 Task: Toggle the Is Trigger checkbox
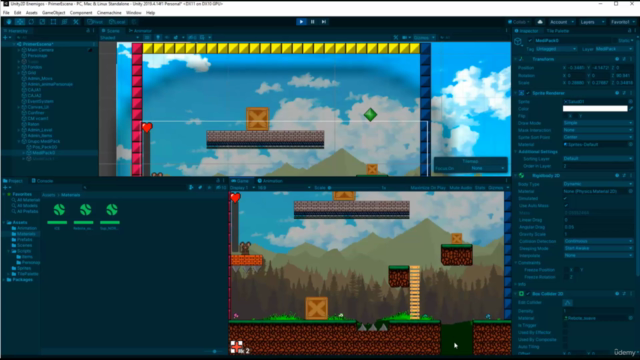coord(565,325)
